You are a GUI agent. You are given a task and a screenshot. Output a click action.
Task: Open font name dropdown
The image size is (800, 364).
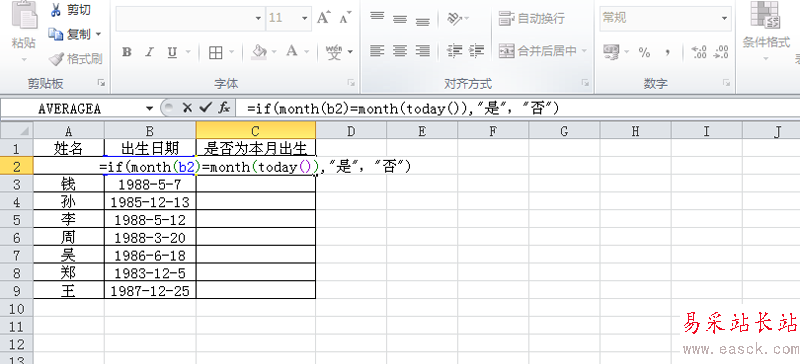coord(258,18)
